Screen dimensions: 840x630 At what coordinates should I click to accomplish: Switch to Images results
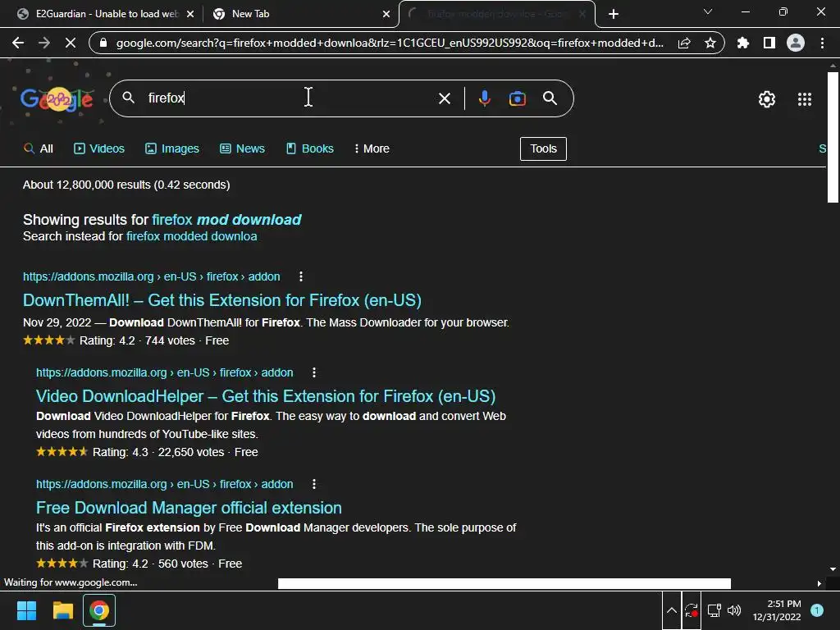(172, 148)
